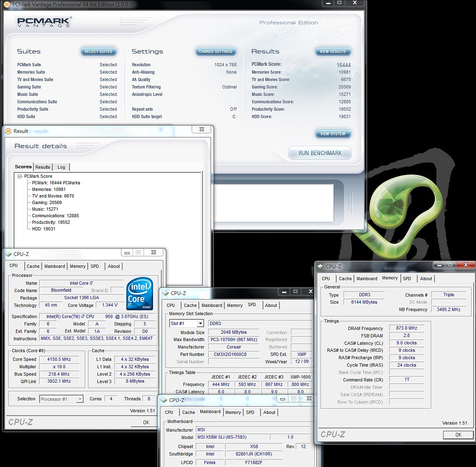Open the Processor #1 selection dropdown
This screenshot has width=476, height=467.
coord(80,399)
